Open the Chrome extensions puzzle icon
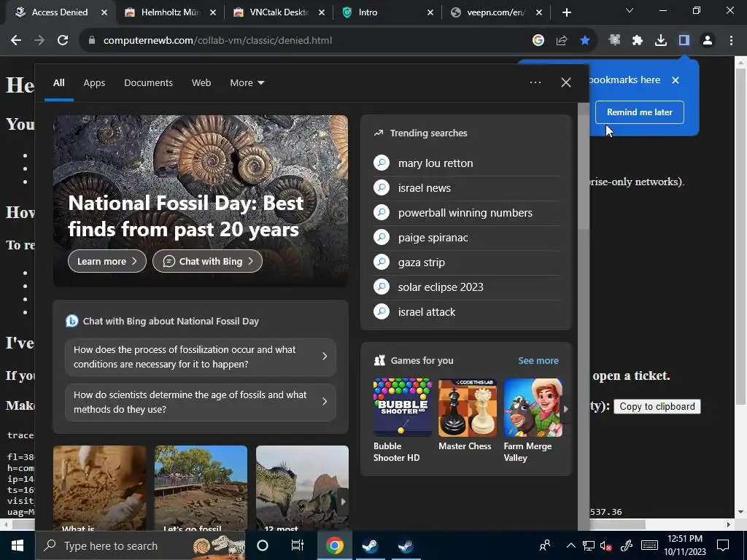 coord(638,41)
